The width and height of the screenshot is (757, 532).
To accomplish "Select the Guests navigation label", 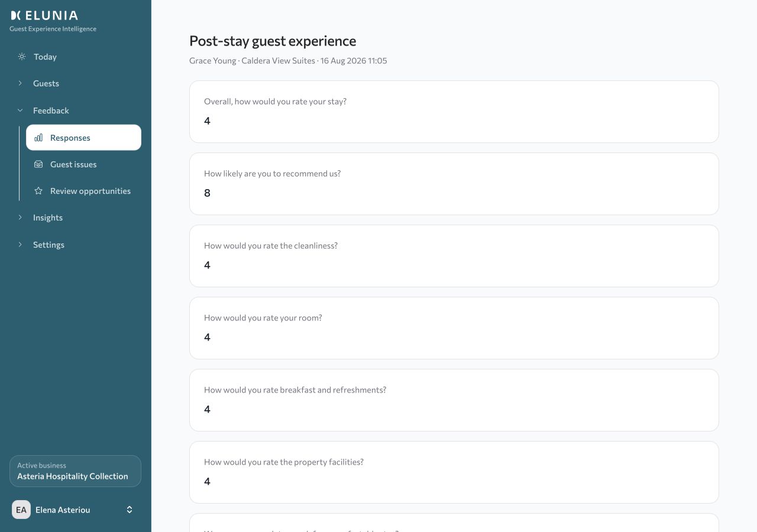I will coord(46,83).
